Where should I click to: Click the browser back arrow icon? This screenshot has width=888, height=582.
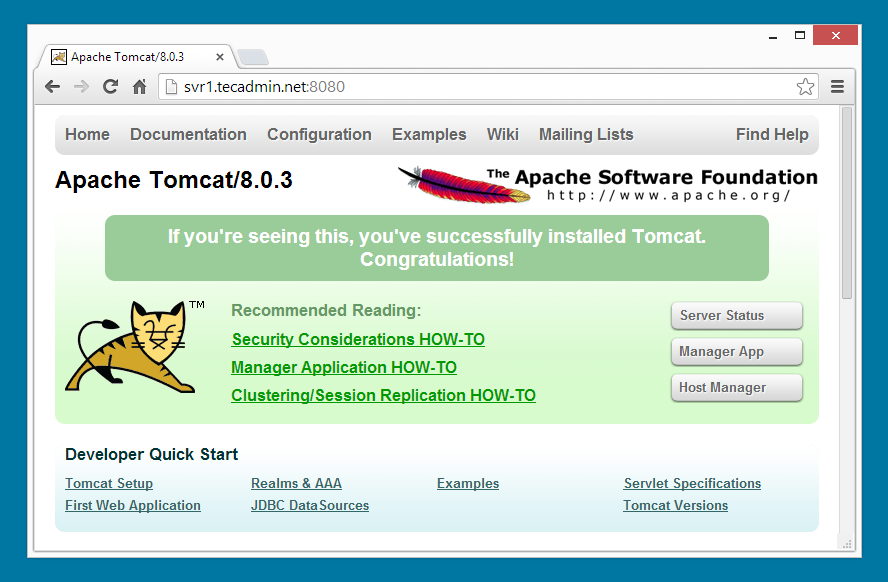click(x=53, y=87)
